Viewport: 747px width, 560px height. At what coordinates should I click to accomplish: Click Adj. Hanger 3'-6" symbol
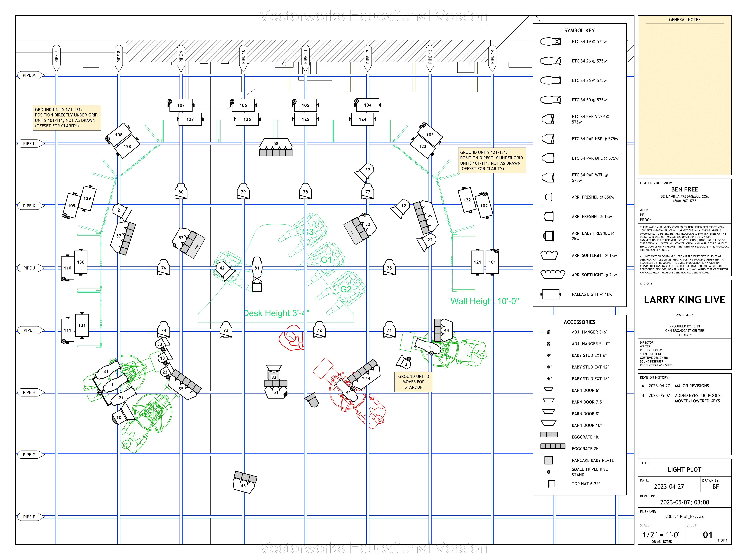(x=548, y=332)
